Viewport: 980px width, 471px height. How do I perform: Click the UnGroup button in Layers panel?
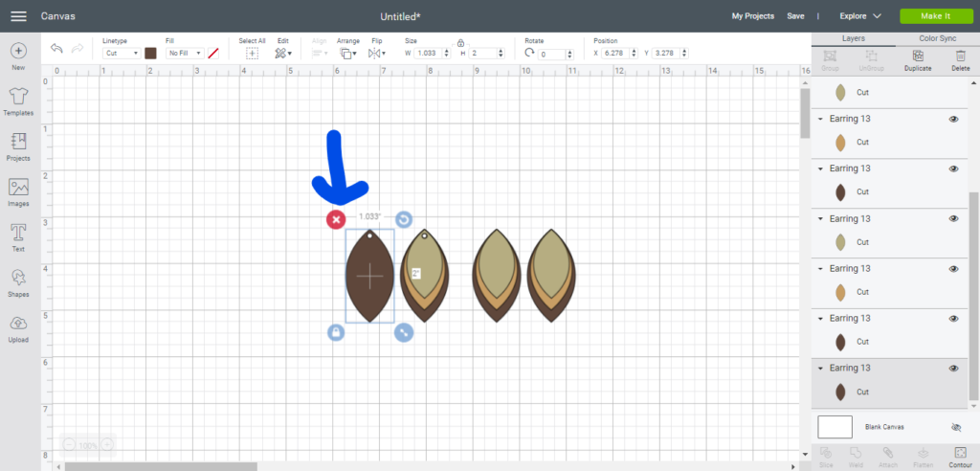point(871,60)
